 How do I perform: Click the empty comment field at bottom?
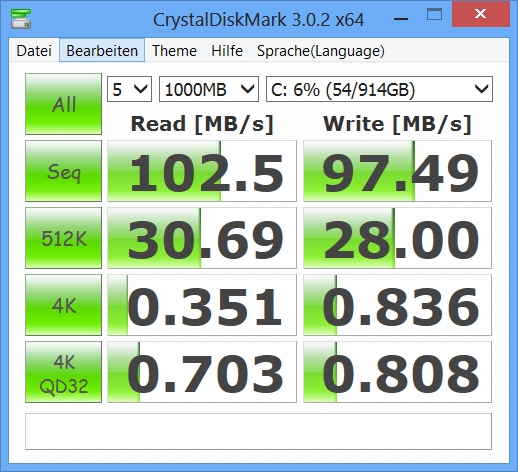pyautogui.click(x=258, y=432)
